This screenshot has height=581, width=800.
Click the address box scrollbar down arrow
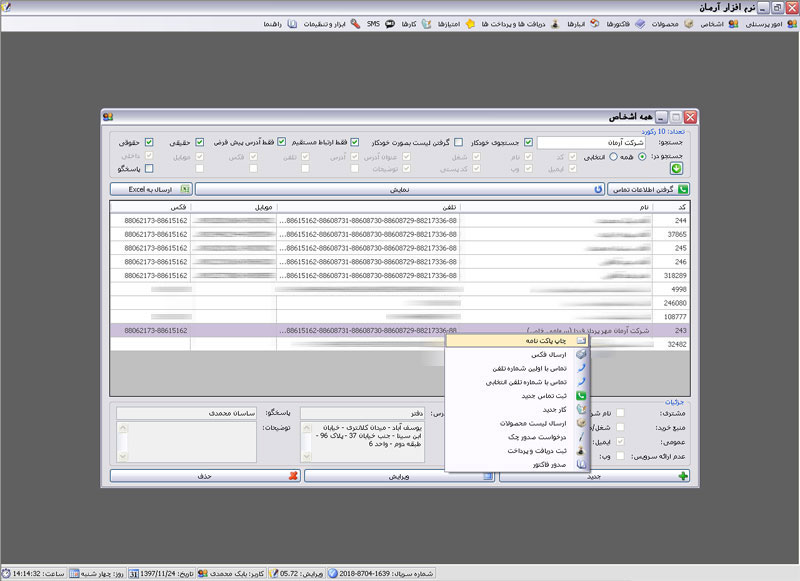307,457
